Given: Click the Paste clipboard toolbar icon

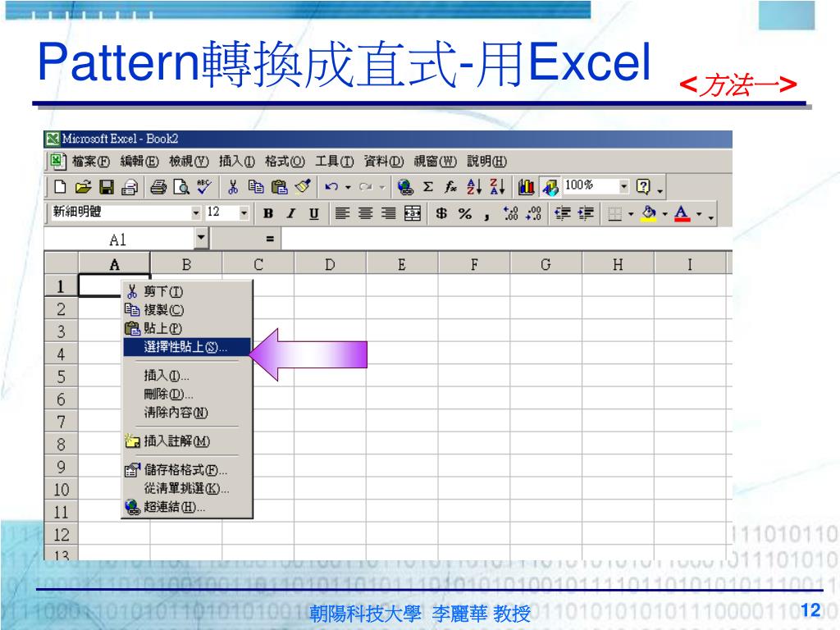Looking at the screenshot, I should point(279,186).
